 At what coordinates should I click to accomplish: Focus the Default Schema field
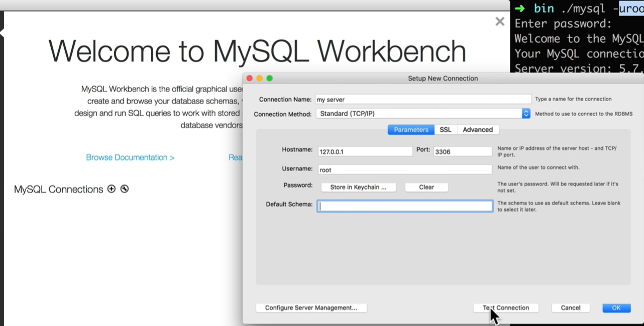405,206
